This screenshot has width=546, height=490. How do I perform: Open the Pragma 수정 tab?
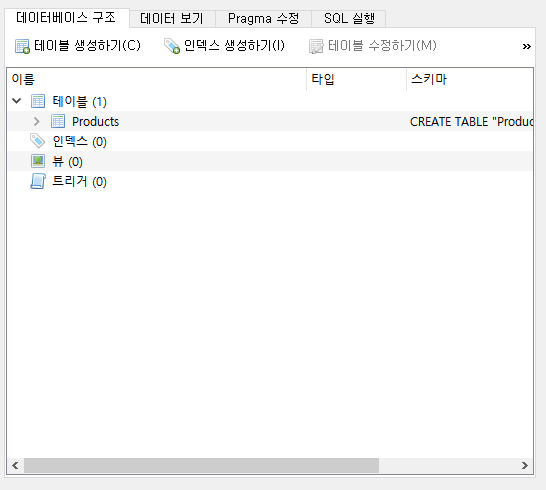point(263,18)
